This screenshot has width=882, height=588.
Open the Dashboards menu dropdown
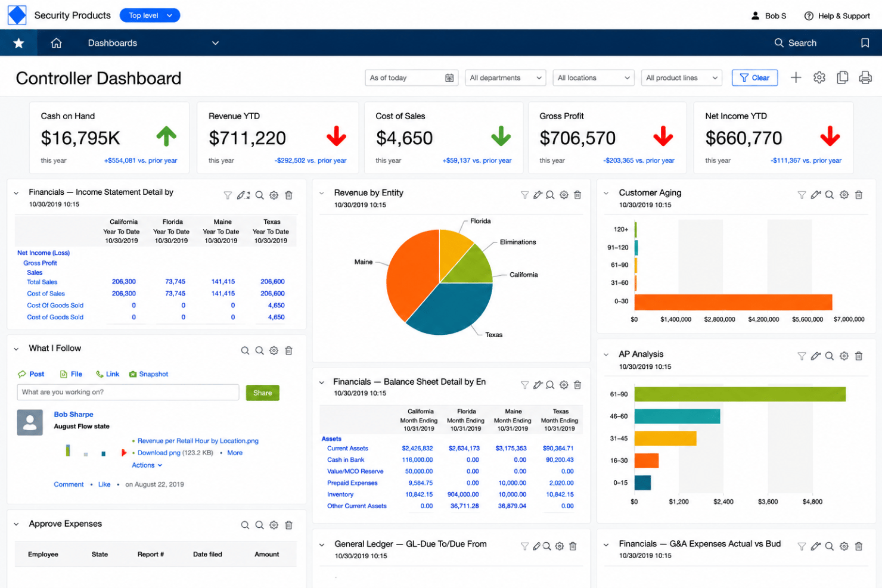point(215,43)
